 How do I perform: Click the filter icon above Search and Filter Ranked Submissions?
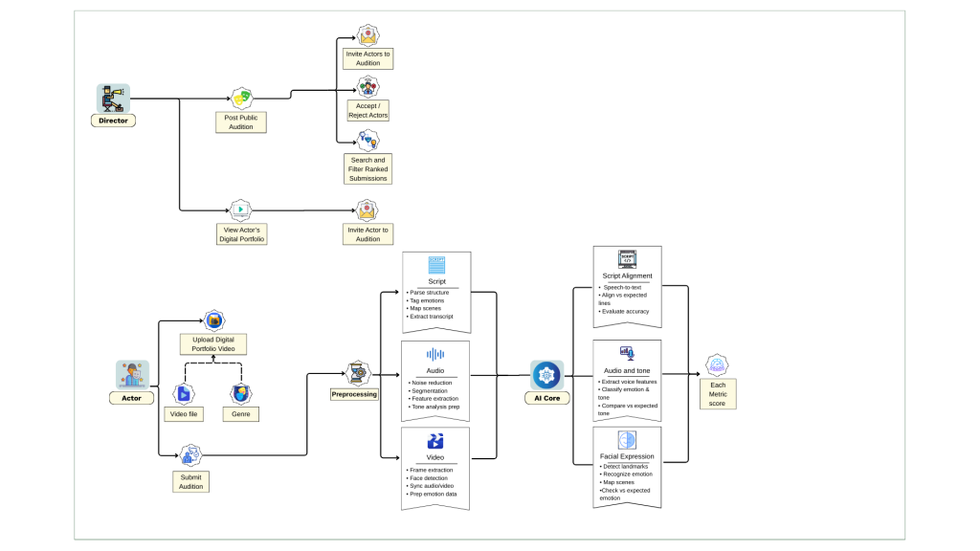[368, 141]
